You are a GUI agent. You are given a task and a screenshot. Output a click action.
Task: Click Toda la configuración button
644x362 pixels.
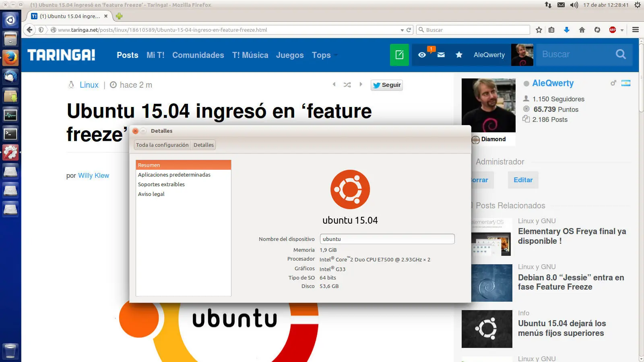(162, 145)
